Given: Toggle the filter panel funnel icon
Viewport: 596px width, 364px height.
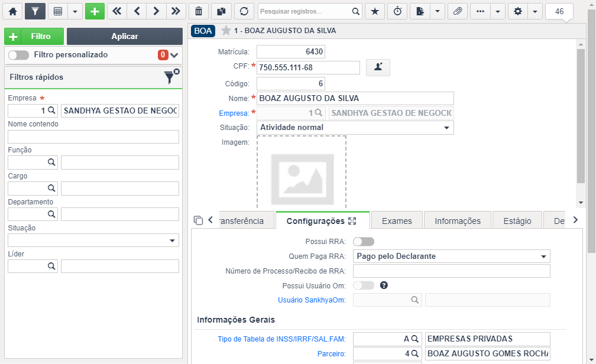Looking at the screenshot, I should [x=35, y=11].
